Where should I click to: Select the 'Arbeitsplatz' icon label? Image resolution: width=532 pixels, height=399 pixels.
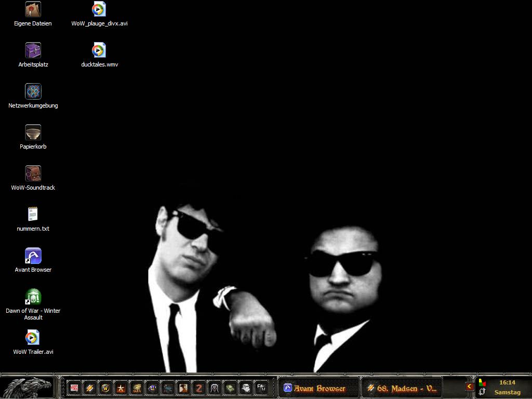33,64
